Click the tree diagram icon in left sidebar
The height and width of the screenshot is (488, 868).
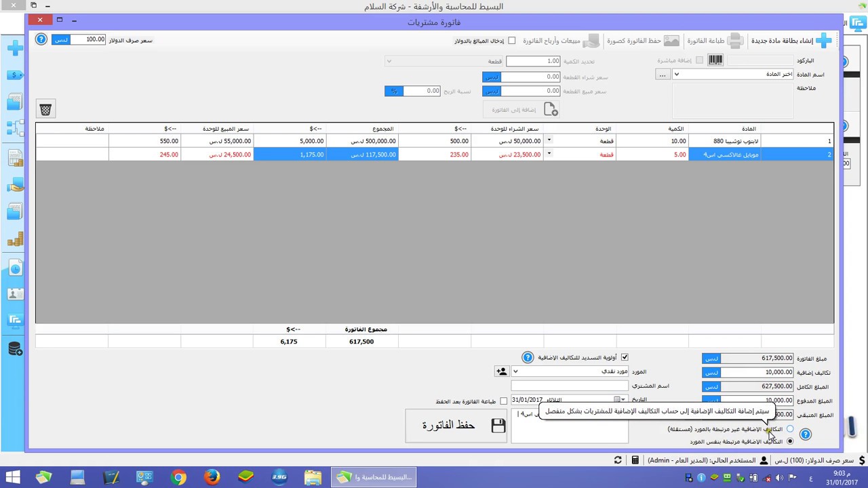pyautogui.click(x=15, y=129)
